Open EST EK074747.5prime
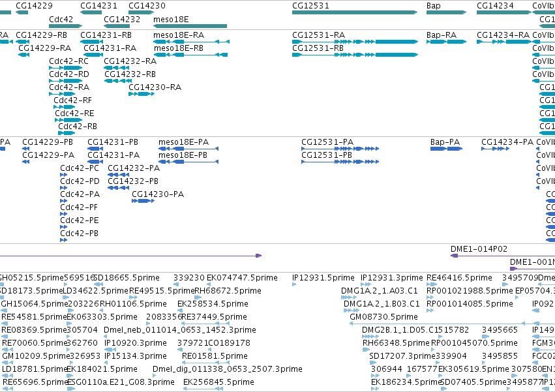 [x=242, y=278]
